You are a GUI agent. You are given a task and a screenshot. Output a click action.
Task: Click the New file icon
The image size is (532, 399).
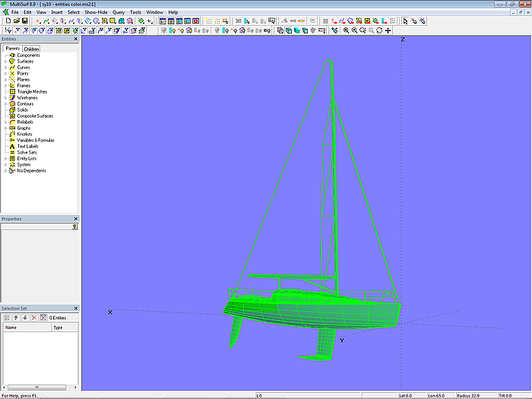pyautogui.click(x=8, y=21)
